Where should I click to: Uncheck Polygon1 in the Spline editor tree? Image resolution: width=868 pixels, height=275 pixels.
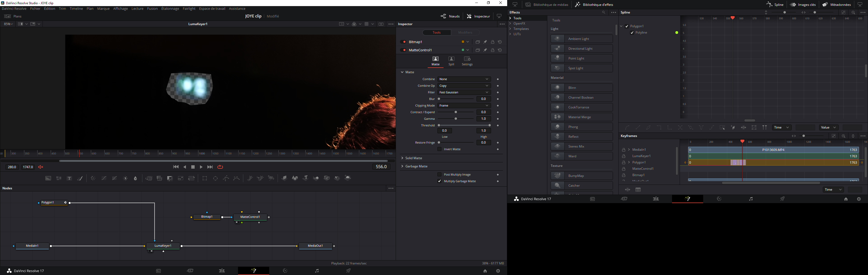(627, 26)
